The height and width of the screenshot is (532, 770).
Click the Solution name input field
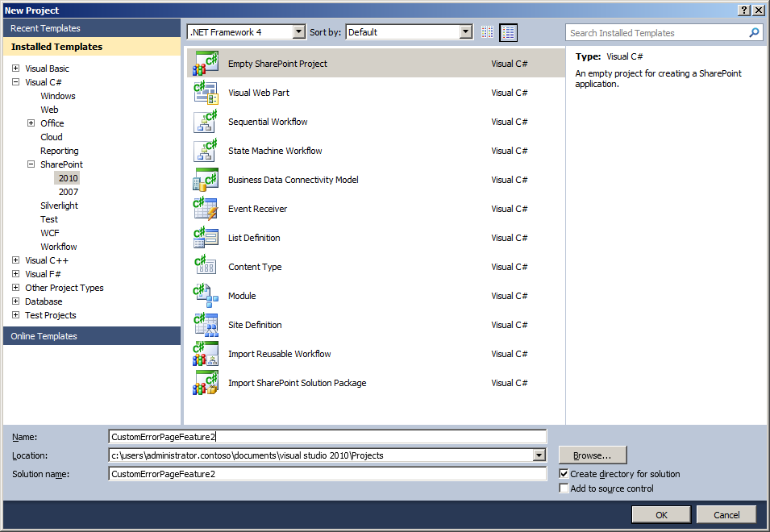tap(327, 474)
